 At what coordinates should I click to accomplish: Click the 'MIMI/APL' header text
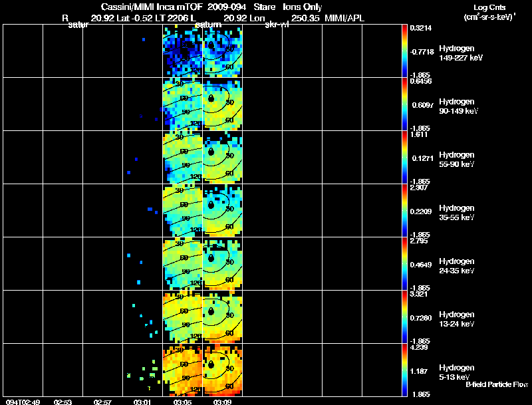pyautogui.click(x=344, y=18)
